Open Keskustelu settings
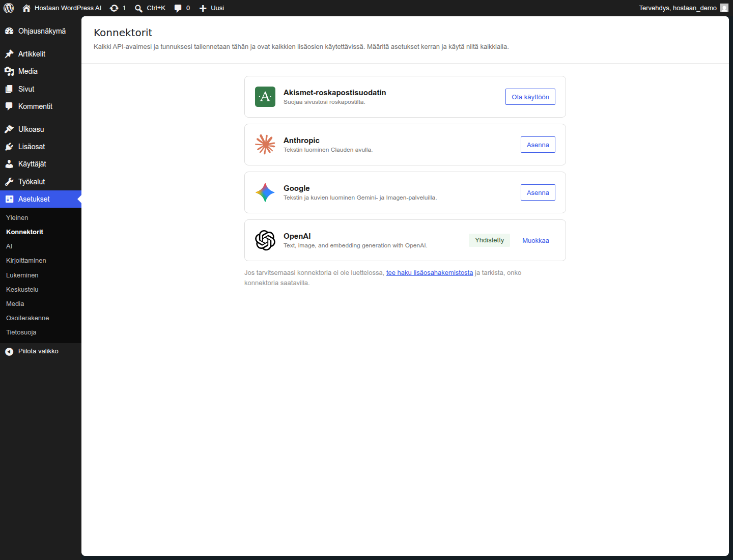The width and height of the screenshot is (733, 560). click(22, 289)
